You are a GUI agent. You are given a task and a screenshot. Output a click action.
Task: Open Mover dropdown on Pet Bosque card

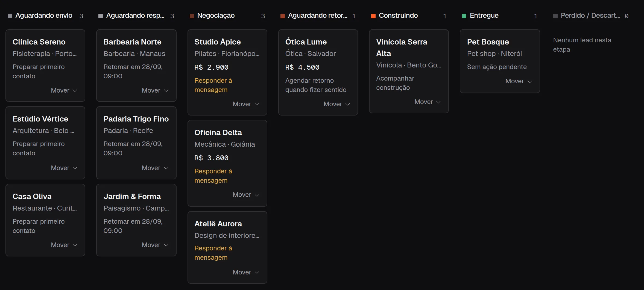tap(519, 81)
